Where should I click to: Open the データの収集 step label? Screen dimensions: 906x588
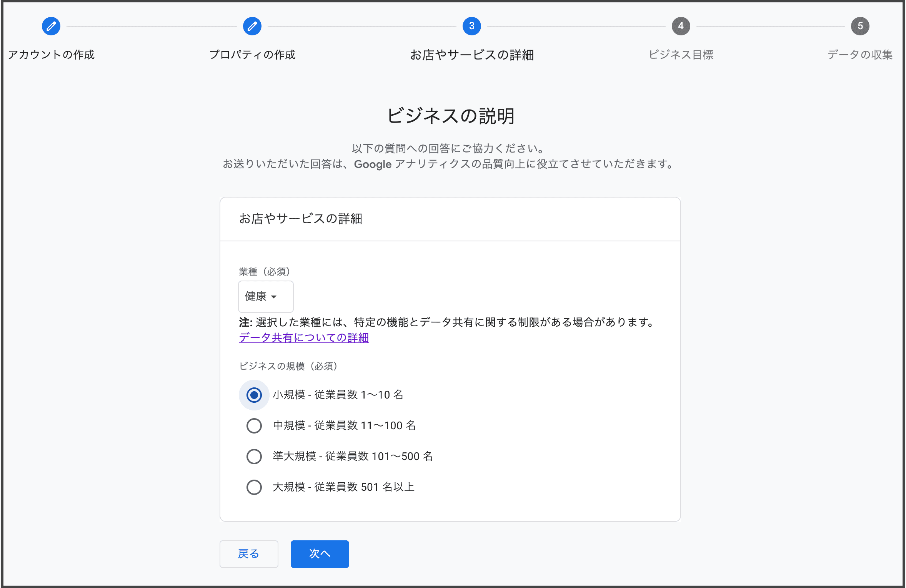[860, 55]
